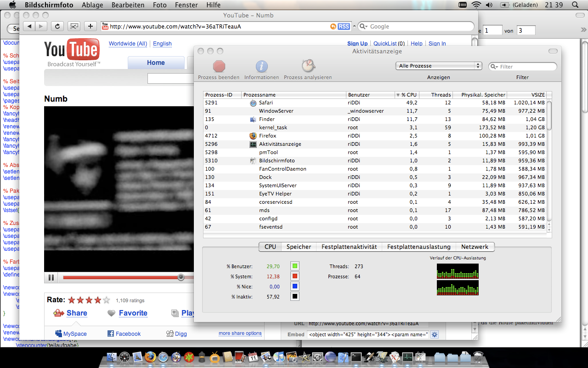This screenshot has height=368, width=588.
Task: Switch to the Speicher tab
Action: tap(299, 247)
